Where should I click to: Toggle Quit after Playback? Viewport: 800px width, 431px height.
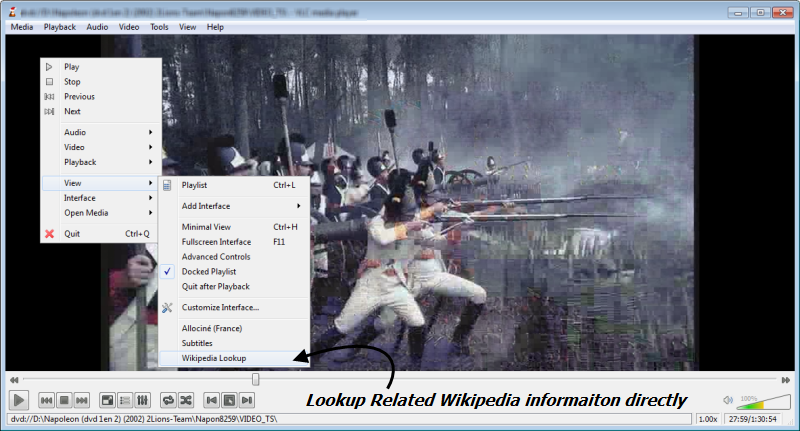point(234,287)
